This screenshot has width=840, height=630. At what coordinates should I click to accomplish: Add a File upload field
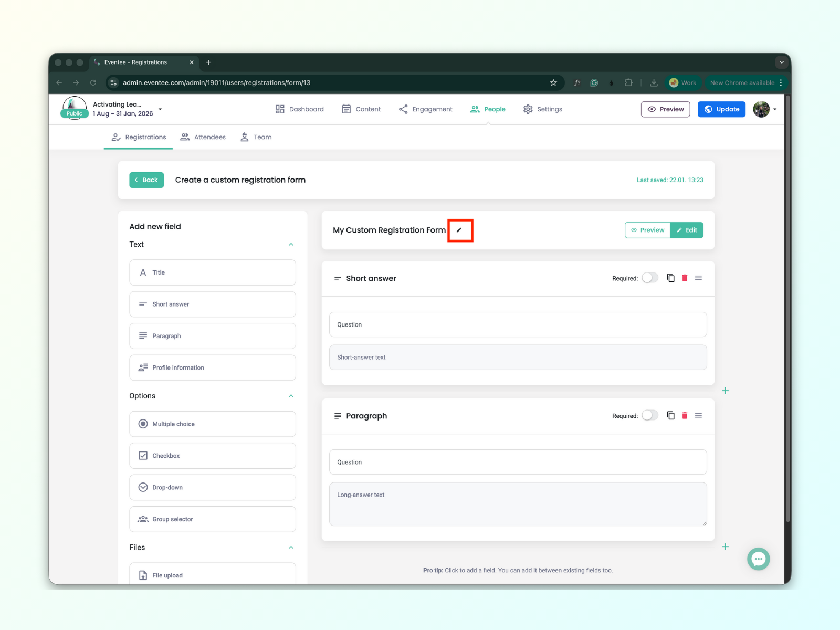click(x=213, y=574)
